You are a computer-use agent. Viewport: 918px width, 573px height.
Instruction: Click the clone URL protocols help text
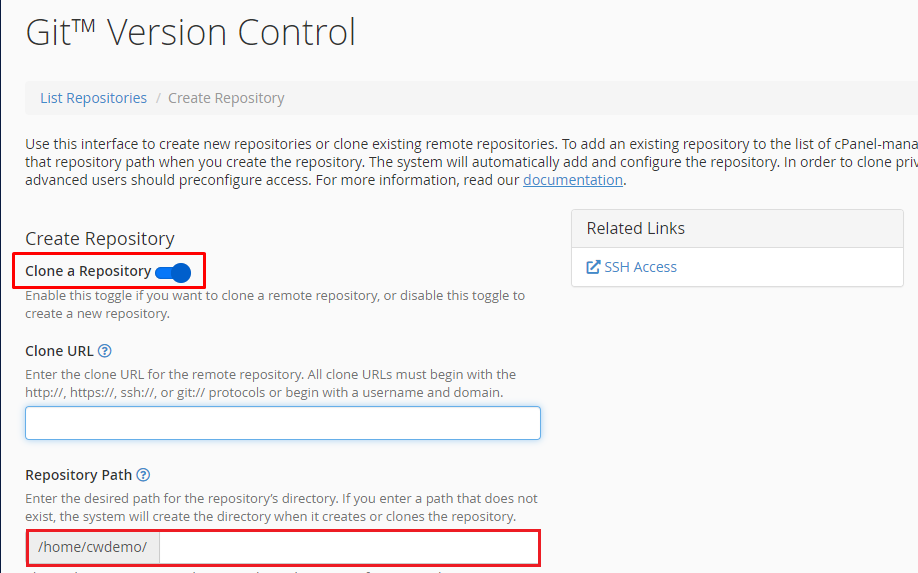click(x=270, y=383)
